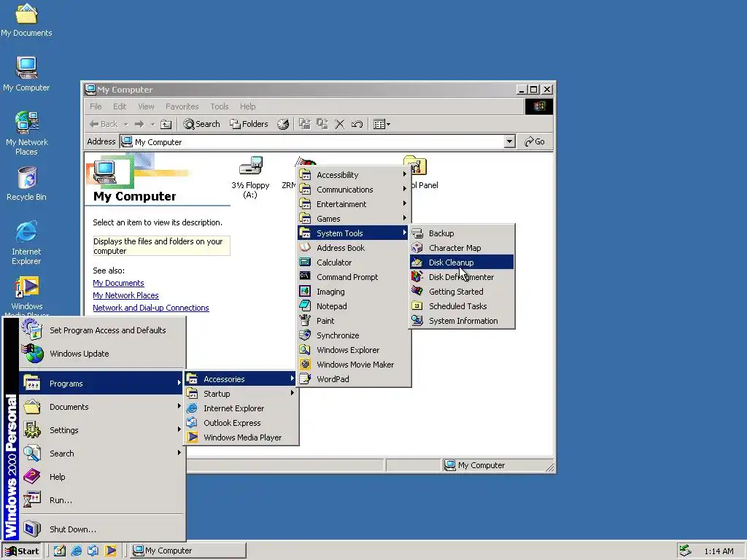Image resolution: width=747 pixels, height=560 pixels.
Task: Click the Windows Explorer icon in Accessories
Action: pos(305,349)
